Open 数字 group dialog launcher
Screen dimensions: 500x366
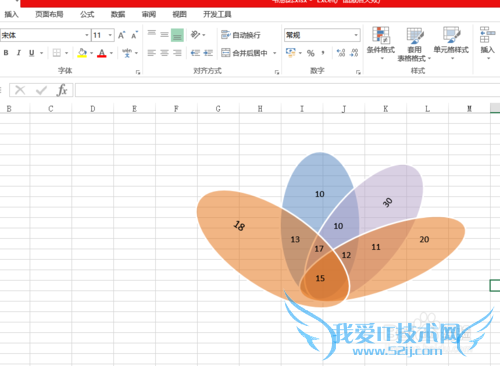click(358, 72)
